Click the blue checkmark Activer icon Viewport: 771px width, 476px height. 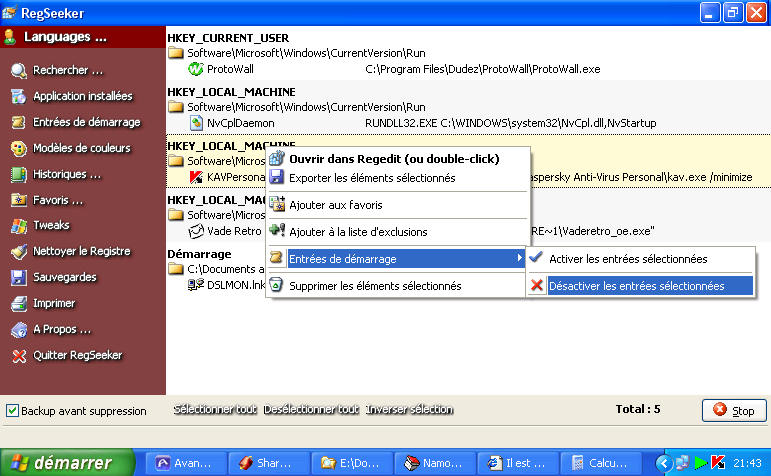536,257
